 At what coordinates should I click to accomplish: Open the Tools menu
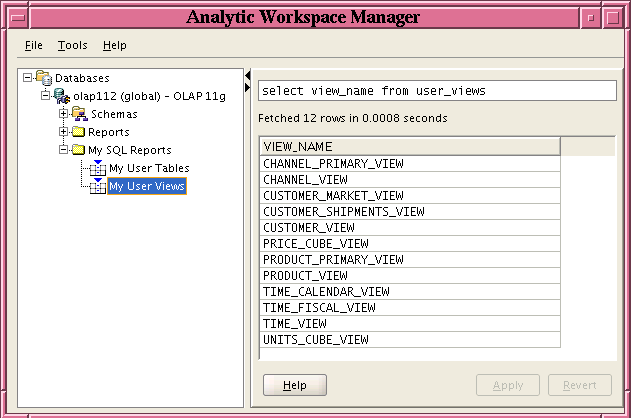[72, 45]
